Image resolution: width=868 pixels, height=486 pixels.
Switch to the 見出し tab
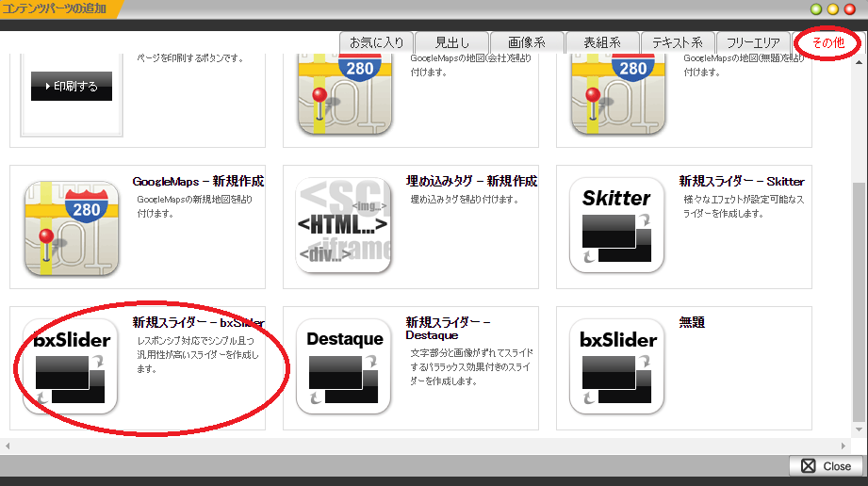pyautogui.click(x=451, y=42)
